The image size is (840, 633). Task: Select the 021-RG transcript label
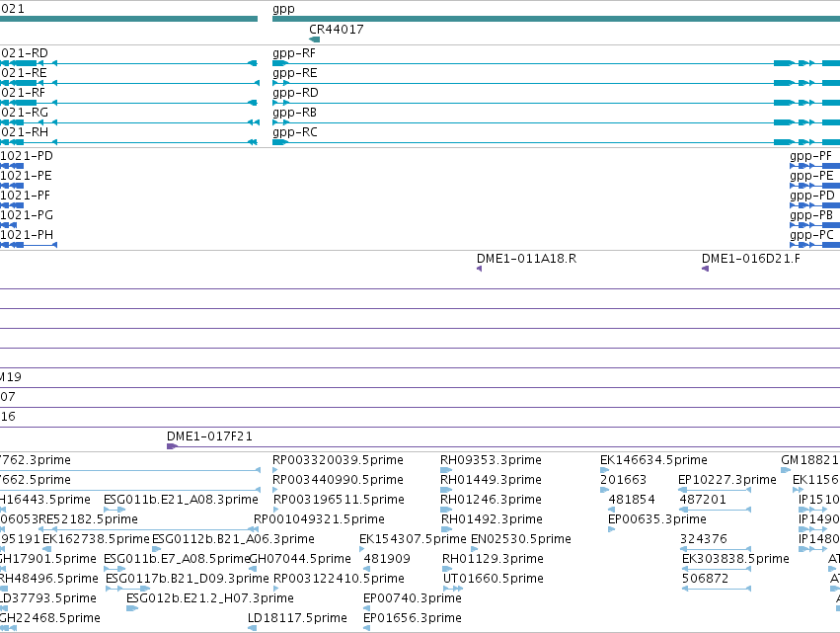24,113
